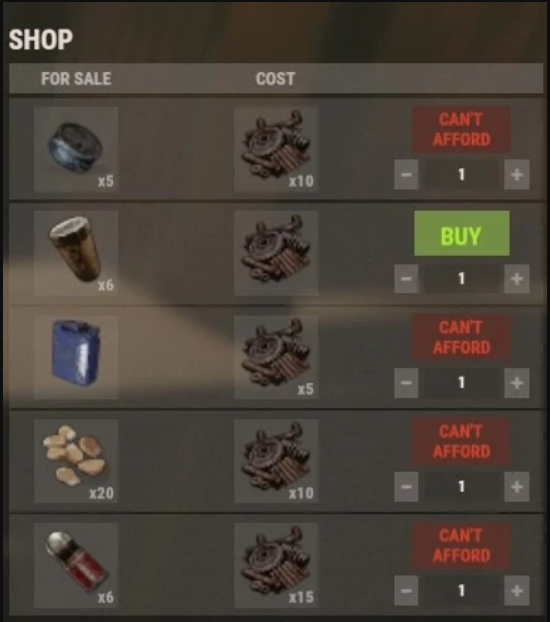
Task: Buy the brown cup-shaped item with green BUY
Action: tap(462, 233)
